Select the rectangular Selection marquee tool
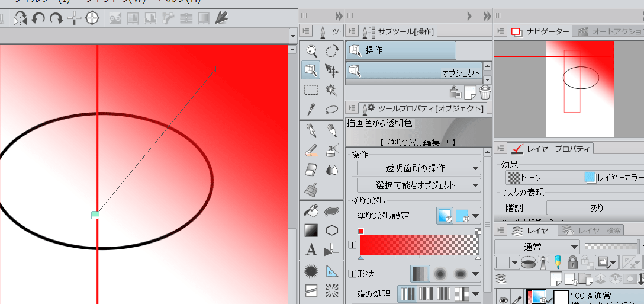The height and width of the screenshot is (304, 644). pos(311,89)
